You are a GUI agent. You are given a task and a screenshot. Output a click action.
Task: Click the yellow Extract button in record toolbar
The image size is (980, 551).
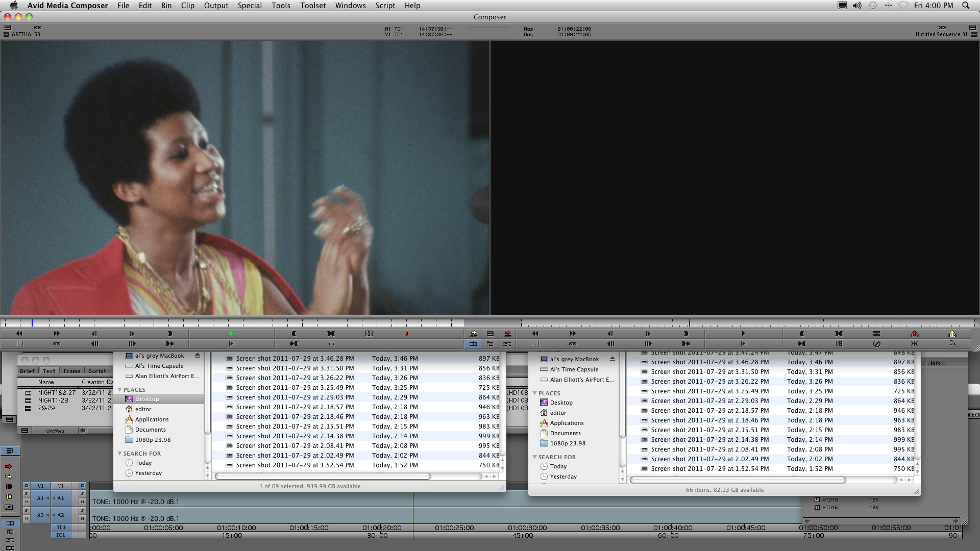coord(952,334)
